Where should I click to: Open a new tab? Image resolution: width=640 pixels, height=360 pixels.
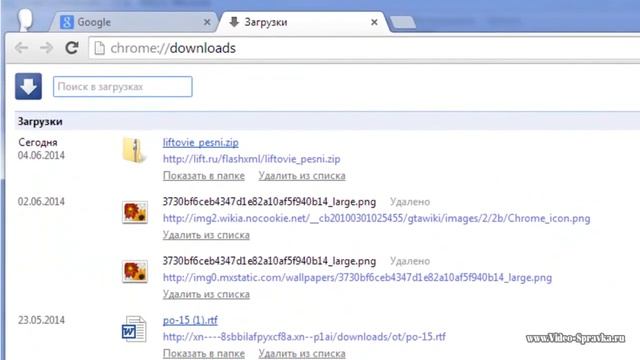(403, 22)
